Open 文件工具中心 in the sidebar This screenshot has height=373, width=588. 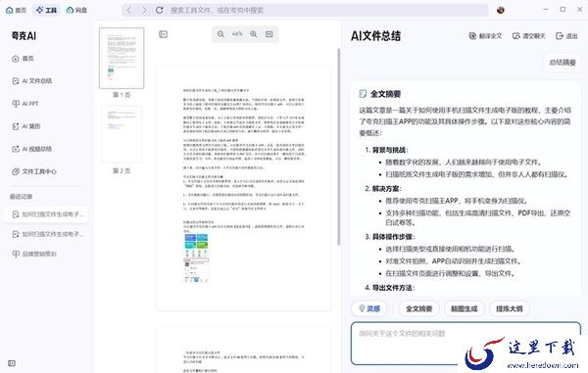(34, 171)
